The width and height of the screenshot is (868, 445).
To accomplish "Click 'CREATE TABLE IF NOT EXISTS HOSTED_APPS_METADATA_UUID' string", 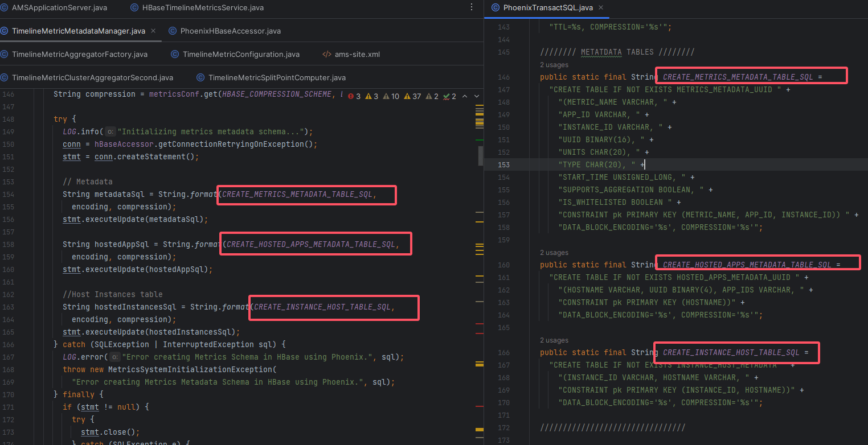I will (x=674, y=277).
